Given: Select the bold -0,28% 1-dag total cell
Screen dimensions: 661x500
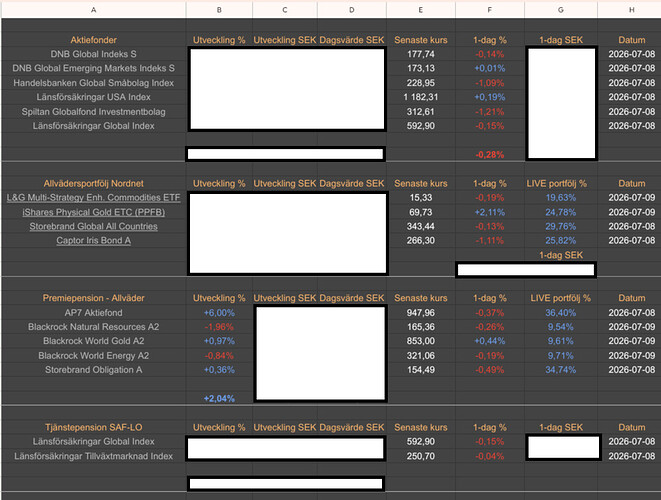Looking at the screenshot, I should [489, 155].
